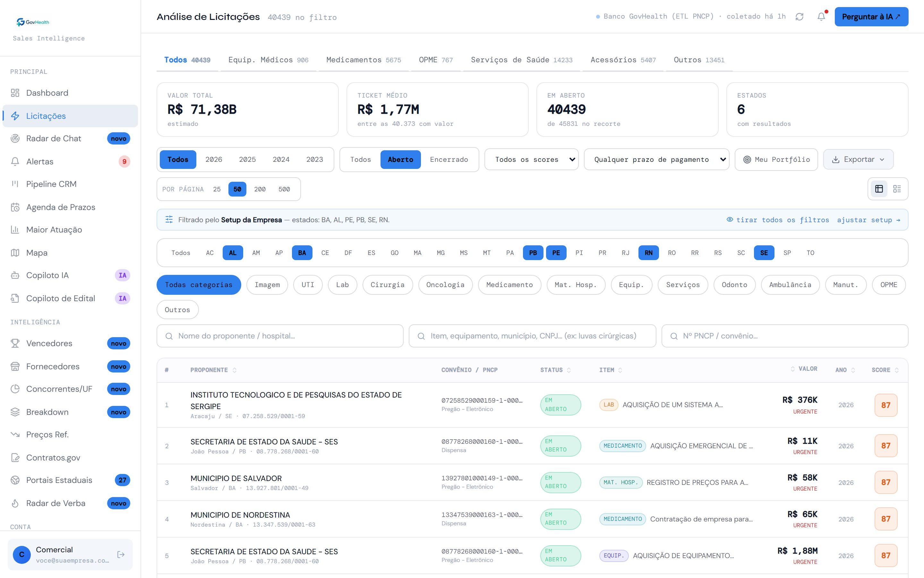
Task: Set 200 results per page
Action: (260, 189)
